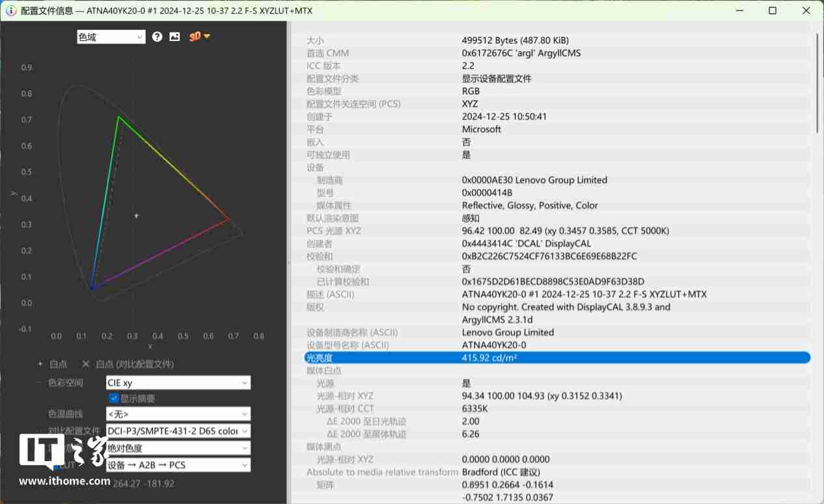
Task: Click the dropdown arrow next to the 3D icon
Action: [206, 36]
